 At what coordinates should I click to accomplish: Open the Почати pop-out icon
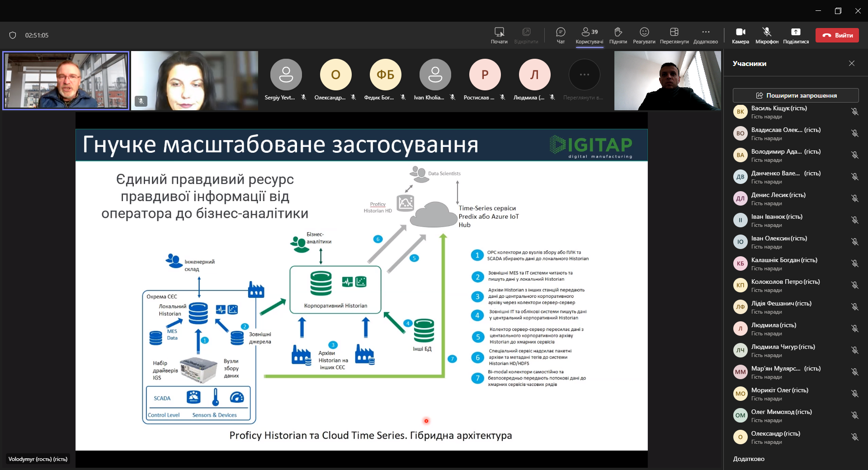tap(499, 35)
